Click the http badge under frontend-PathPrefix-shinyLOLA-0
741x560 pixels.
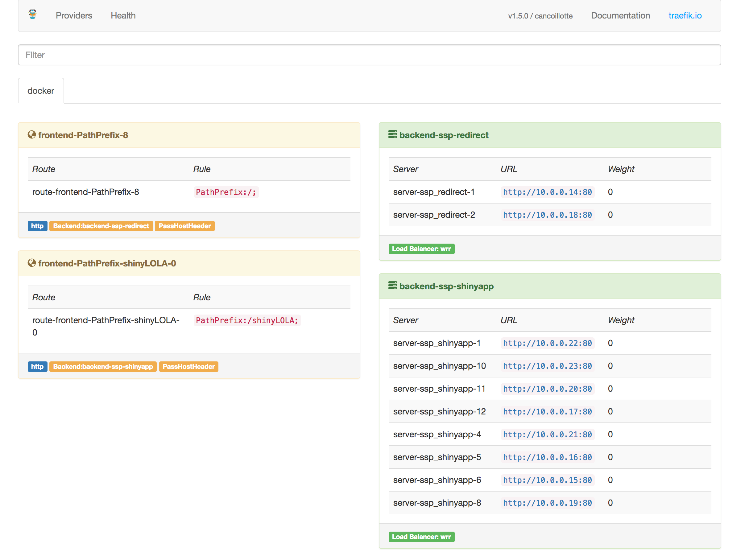point(37,366)
